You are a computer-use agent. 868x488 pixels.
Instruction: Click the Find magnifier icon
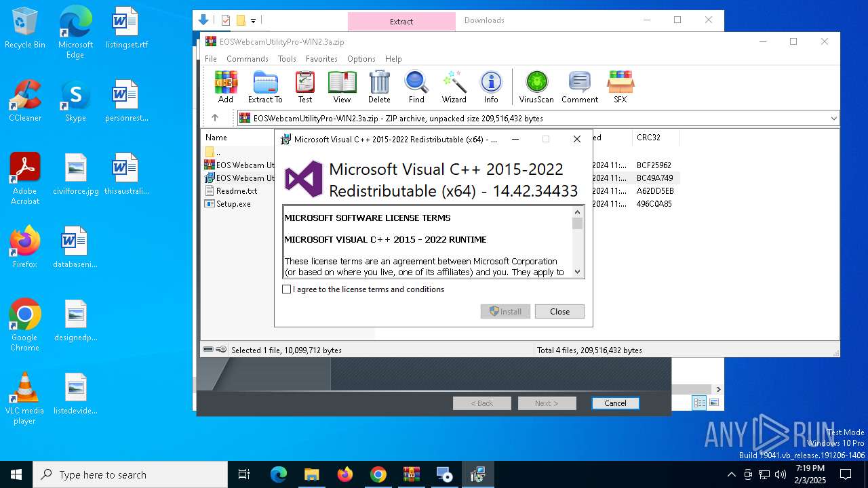[416, 87]
